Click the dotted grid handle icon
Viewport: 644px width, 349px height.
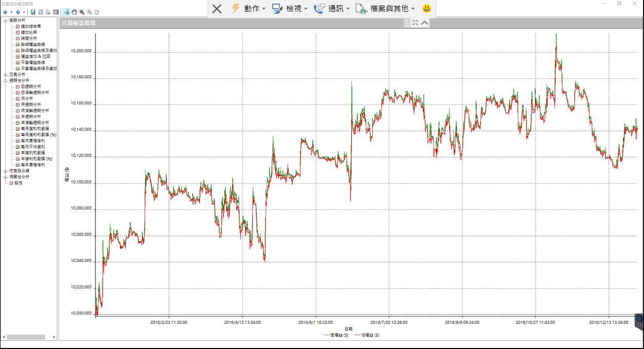[x=407, y=23]
